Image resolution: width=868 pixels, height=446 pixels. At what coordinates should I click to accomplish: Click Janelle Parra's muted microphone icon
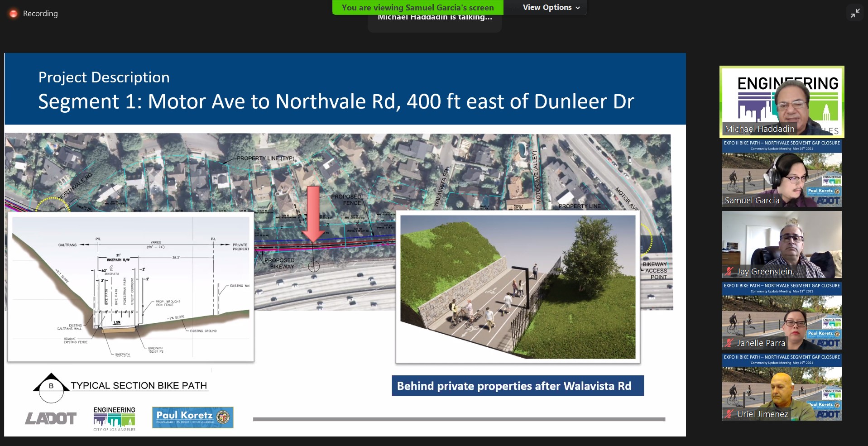[729, 343]
